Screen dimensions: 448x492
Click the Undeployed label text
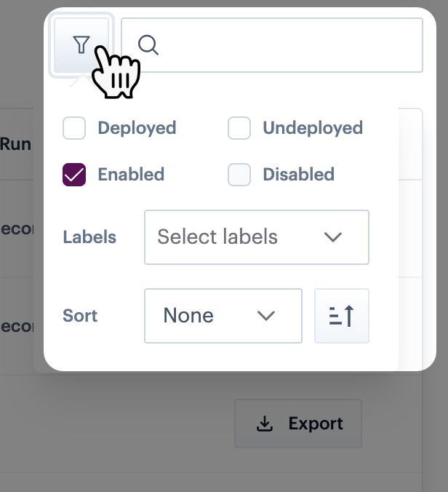tap(313, 128)
